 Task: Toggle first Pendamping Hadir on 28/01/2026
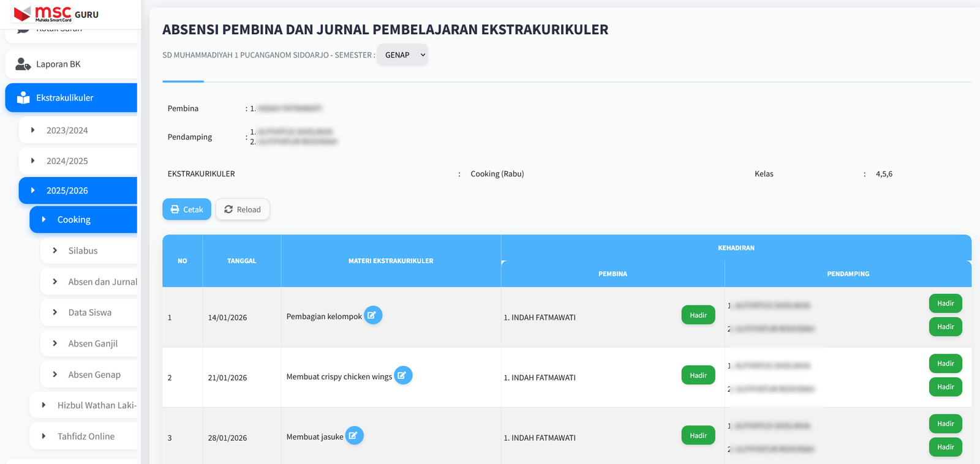point(946,424)
